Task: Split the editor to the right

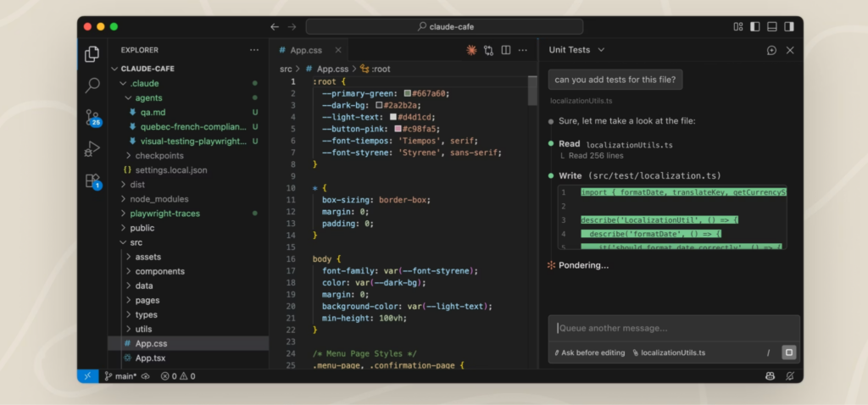Action: pos(505,50)
